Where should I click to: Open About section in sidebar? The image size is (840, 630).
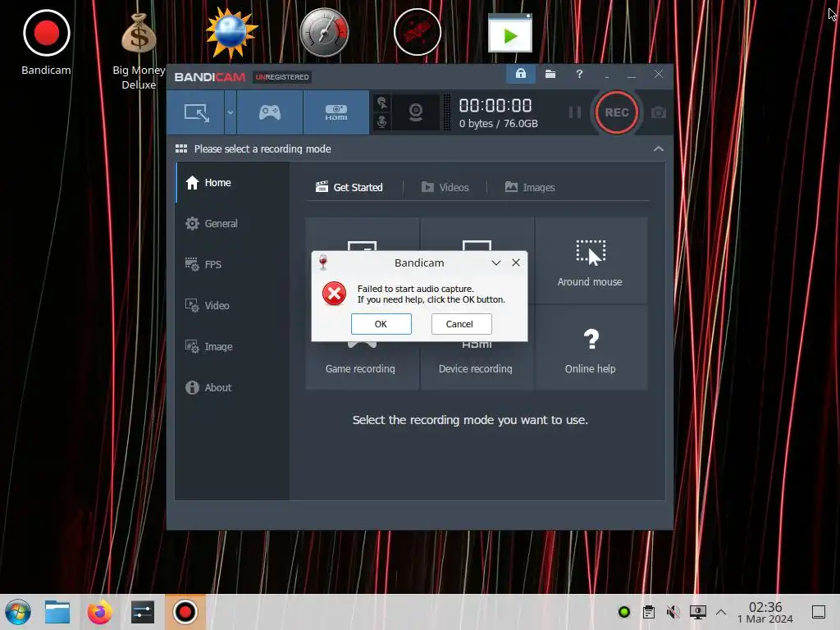point(232,387)
